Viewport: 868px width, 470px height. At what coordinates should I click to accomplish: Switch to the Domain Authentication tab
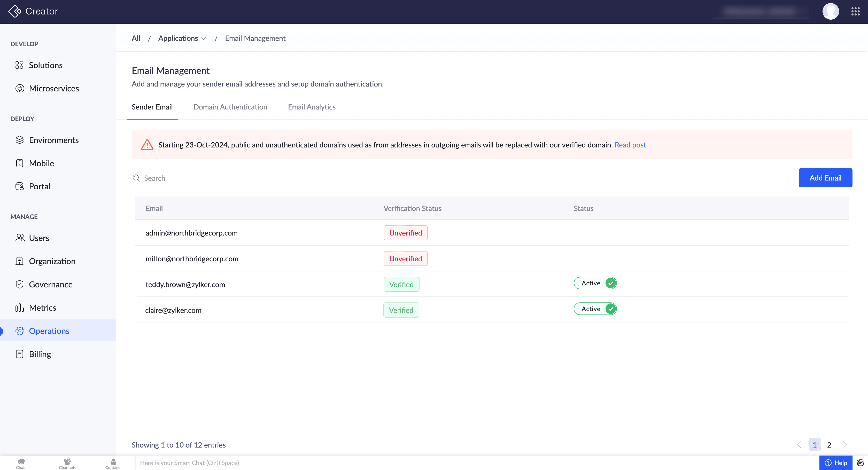point(230,107)
